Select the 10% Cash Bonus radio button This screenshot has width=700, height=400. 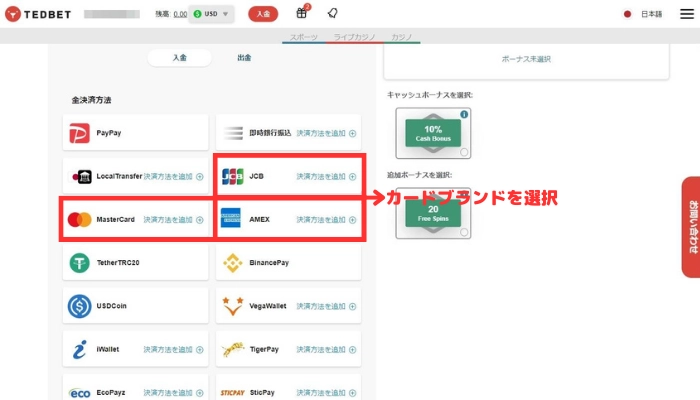(464, 152)
